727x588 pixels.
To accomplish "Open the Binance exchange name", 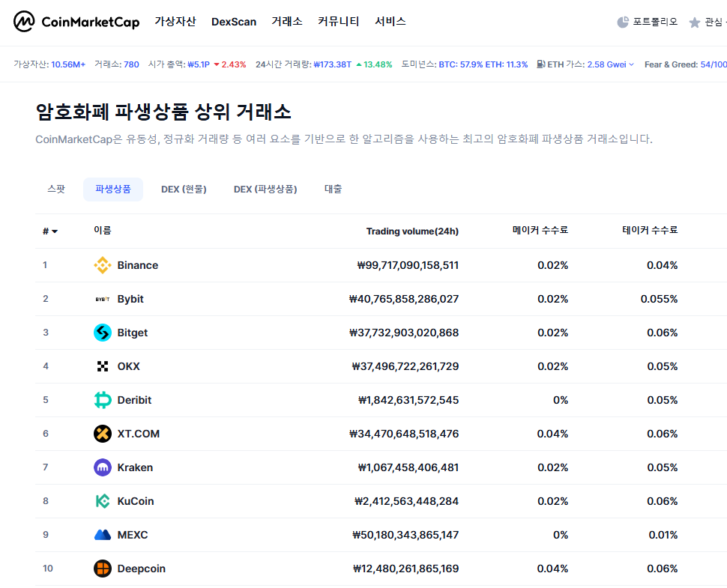I will pos(138,265).
